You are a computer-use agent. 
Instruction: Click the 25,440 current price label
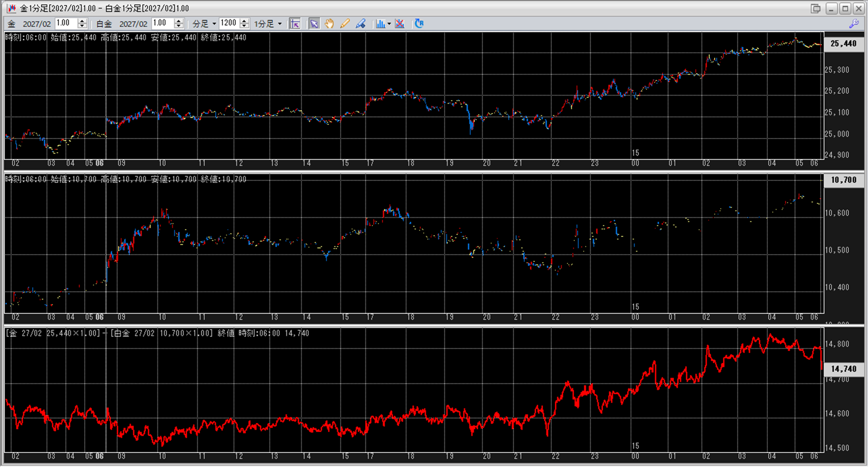843,44
